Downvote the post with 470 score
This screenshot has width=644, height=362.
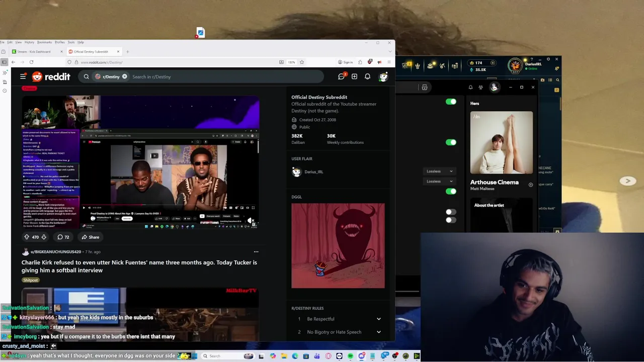(44, 237)
